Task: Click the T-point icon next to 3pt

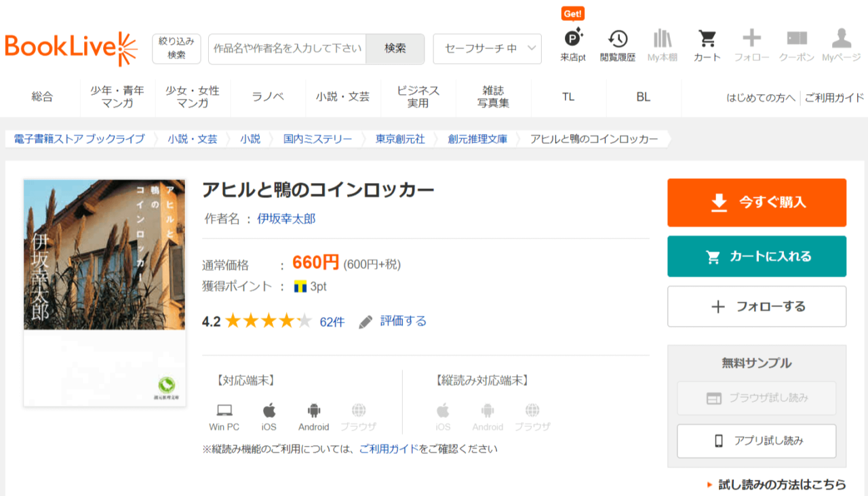Action: pyautogui.click(x=300, y=287)
